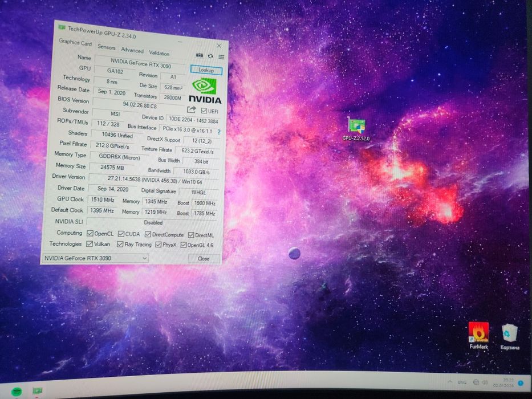532x399 pixels.
Task: Click the ENG language indicator in taskbar
Action: pos(462,382)
